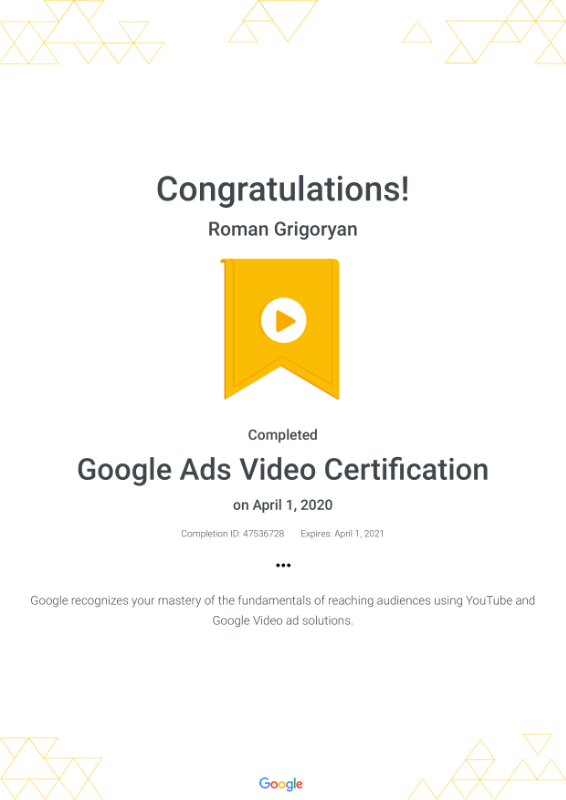Select the Completion ID 47536728 text
The width and height of the screenshot is (566, 800).
click(232, 534)
